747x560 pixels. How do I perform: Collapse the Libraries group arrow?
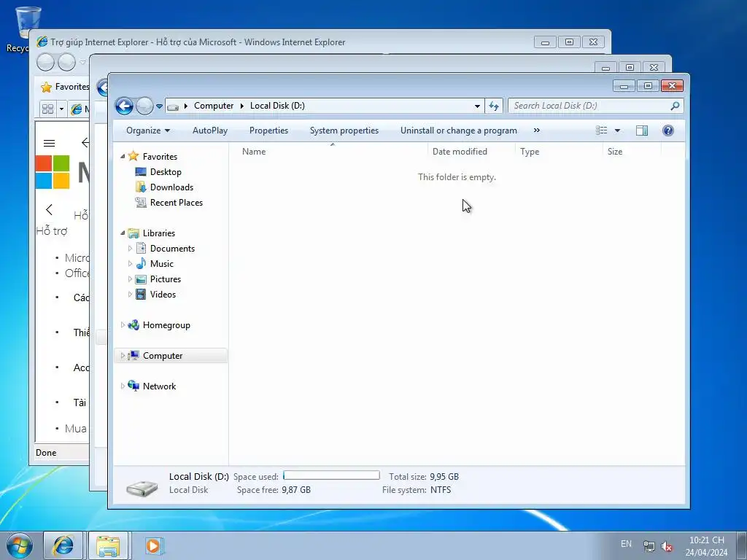click(123, 233)
